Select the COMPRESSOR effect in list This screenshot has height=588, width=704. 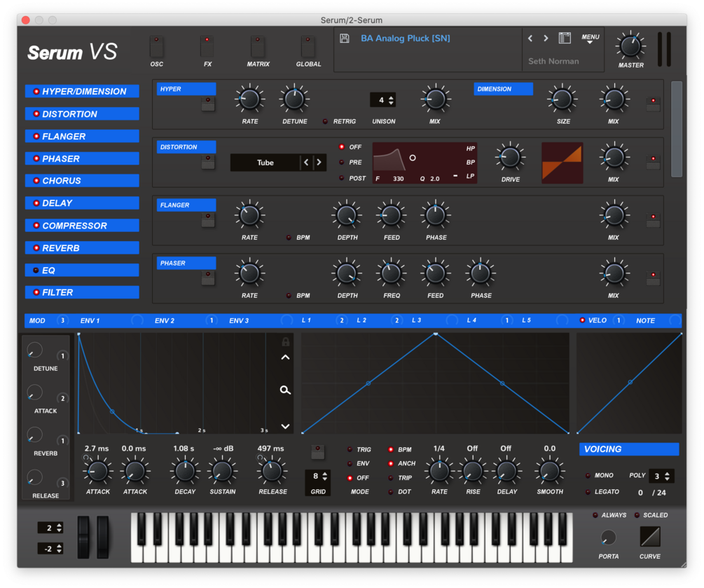point(82,226)
